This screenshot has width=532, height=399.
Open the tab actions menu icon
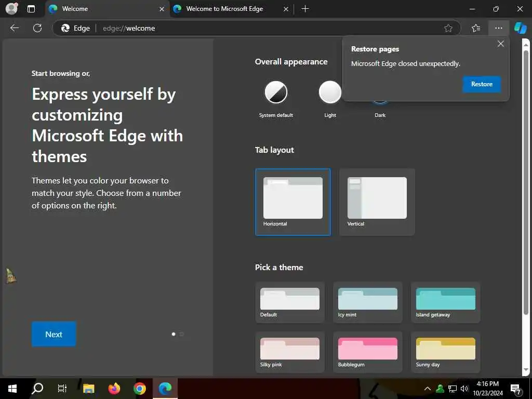(31, 9)
